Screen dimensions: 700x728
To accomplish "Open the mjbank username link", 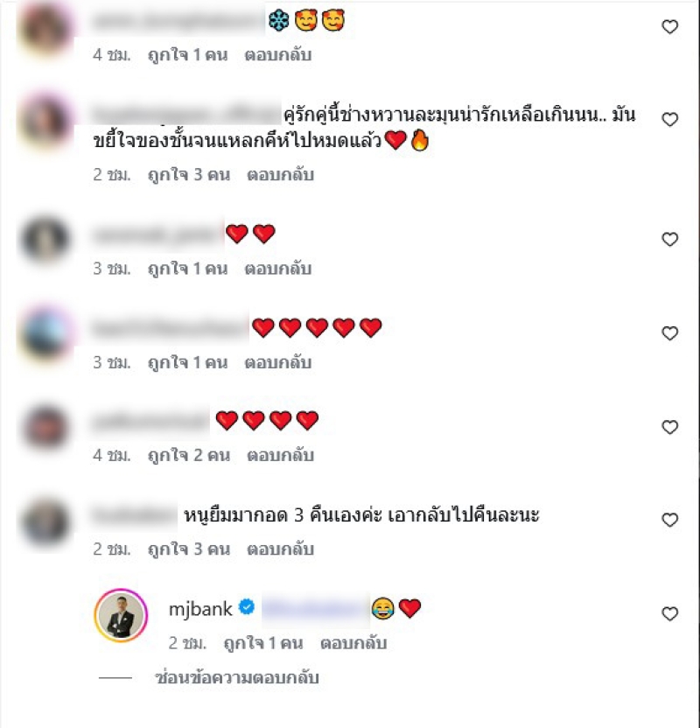I will pos(200,609).
